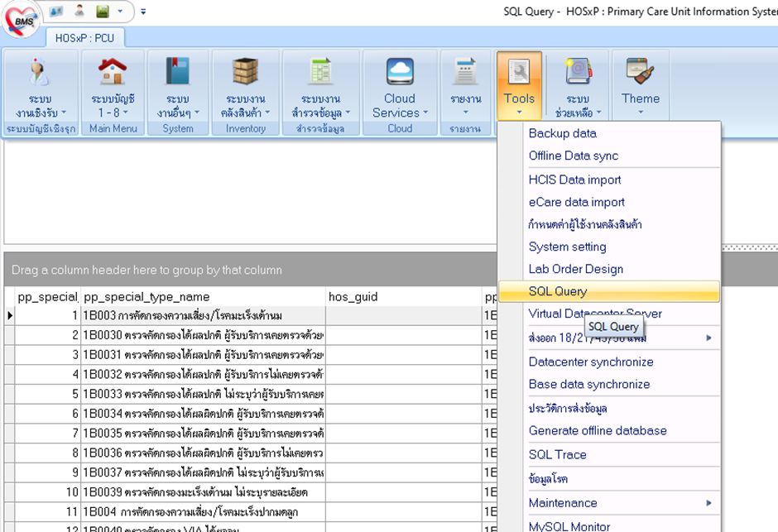Select SQL Query menu item
Viewport: 778px width, 532px height.
click(609, 291)
